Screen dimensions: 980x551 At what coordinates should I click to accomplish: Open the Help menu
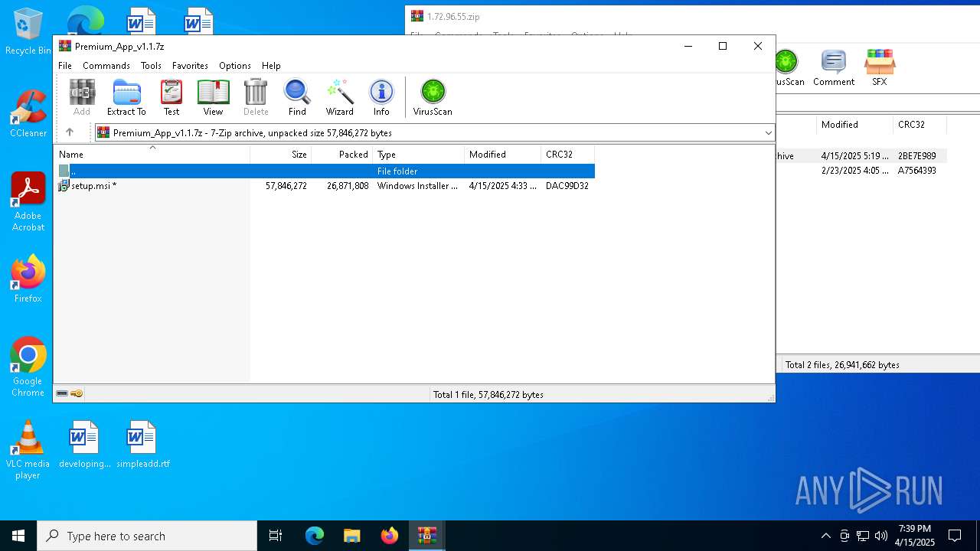point(271,66)
